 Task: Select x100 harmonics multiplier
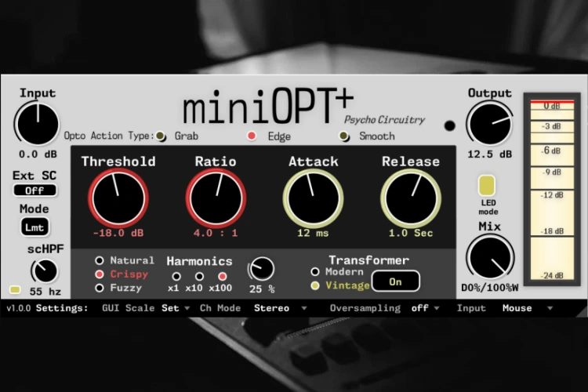click(x=223, y=277)
